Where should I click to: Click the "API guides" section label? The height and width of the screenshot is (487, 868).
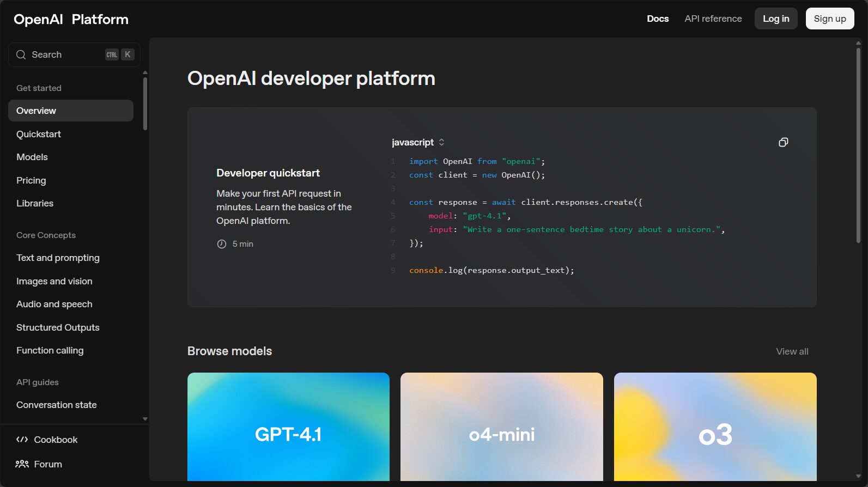click(38, 382)
